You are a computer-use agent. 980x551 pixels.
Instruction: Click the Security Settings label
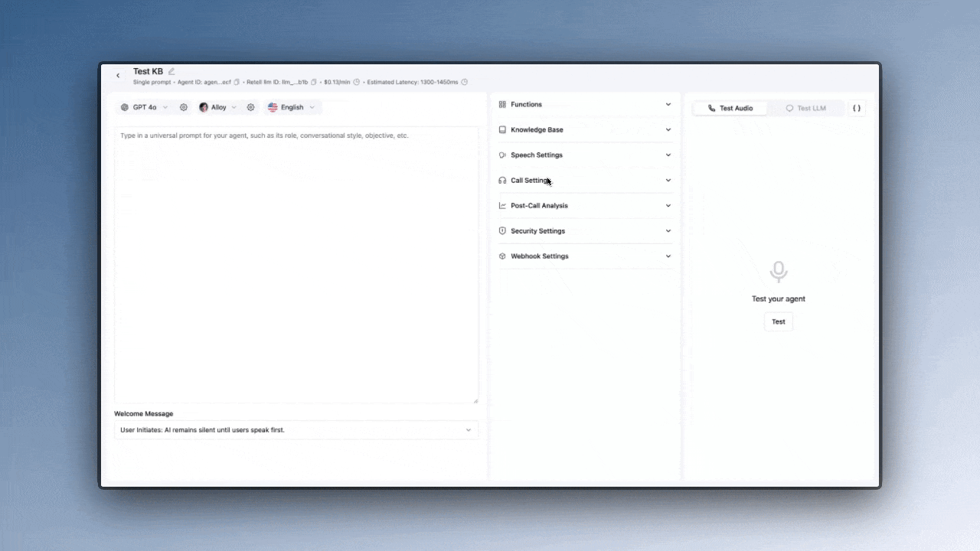538,230
